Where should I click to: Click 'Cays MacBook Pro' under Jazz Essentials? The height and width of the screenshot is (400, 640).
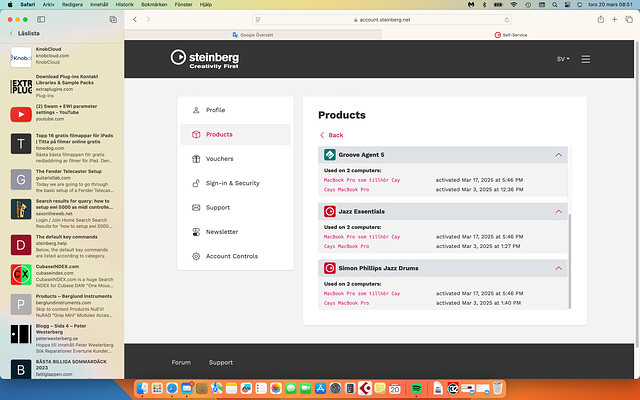pos(346,247)
